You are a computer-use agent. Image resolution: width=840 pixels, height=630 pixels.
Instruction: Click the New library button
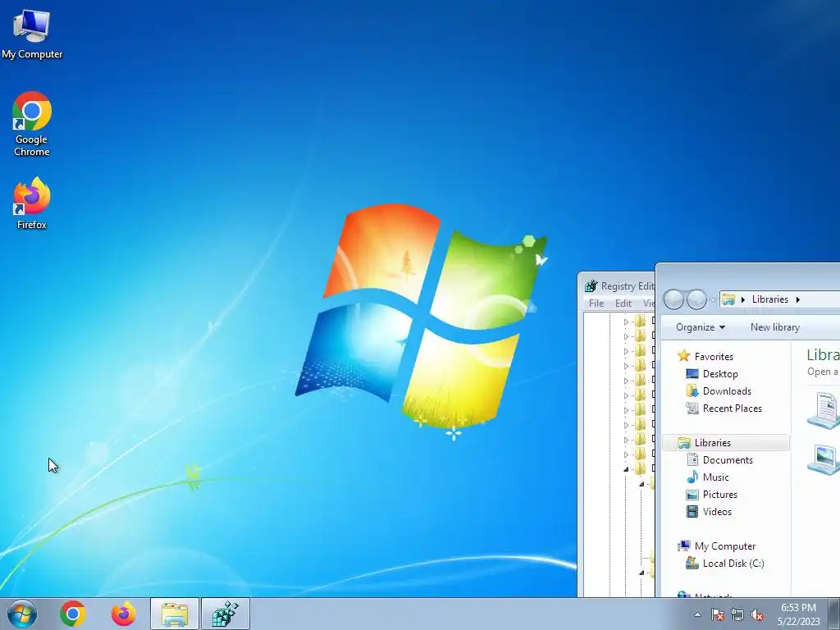point(774,327)
